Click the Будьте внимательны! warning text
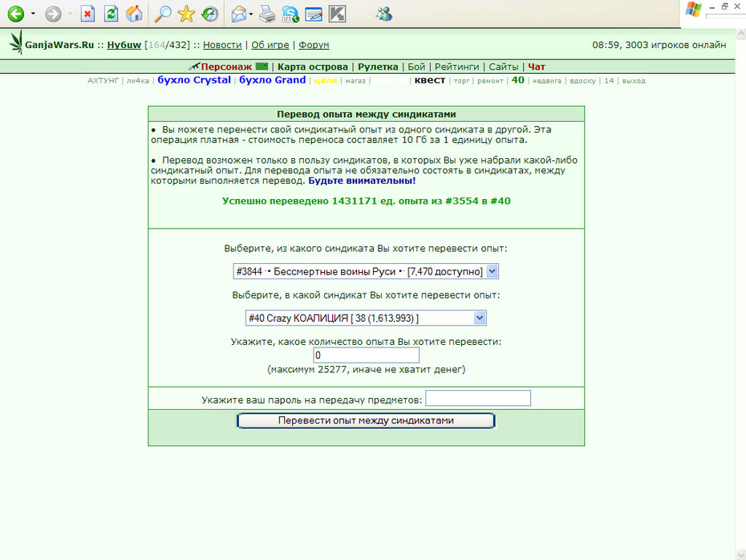Screen dimensions: 746x560 pos(362,181)
